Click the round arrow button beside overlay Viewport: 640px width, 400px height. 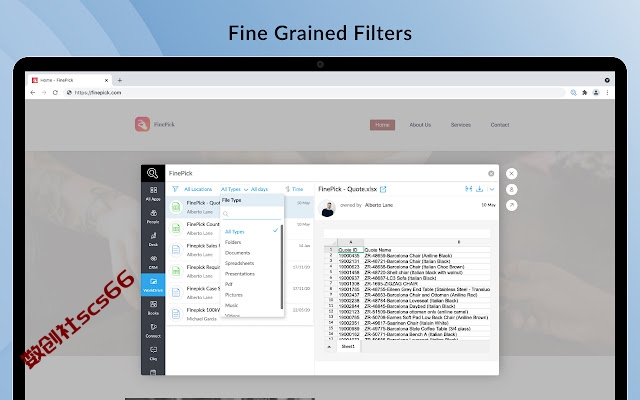click(511, 205)
